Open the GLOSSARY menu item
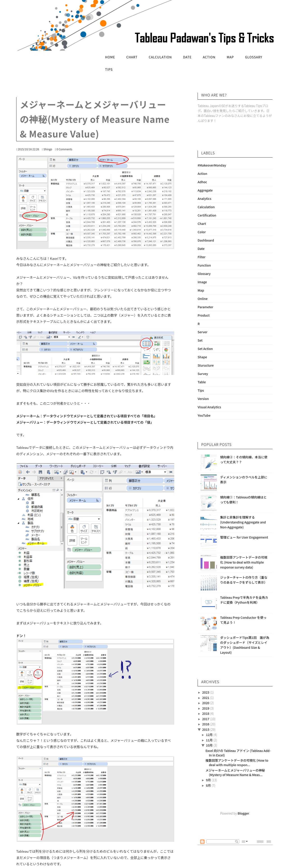289x868 pixels. point(254,57)
